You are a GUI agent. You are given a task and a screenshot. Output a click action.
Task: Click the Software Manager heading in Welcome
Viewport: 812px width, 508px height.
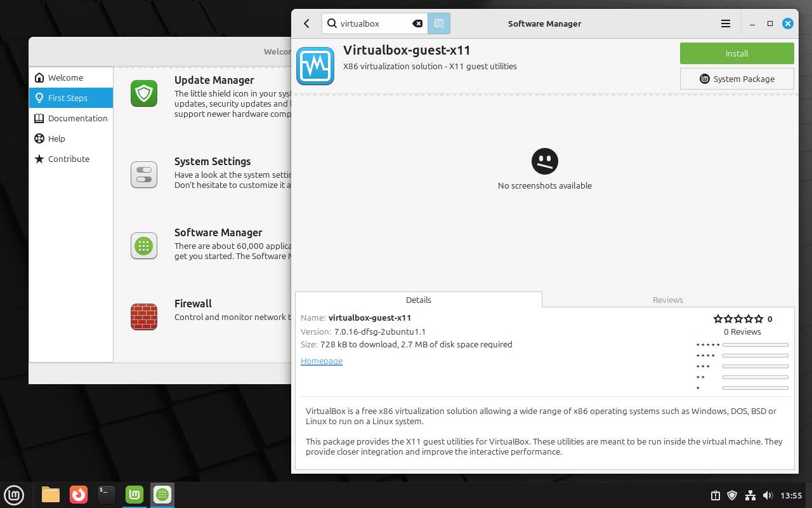218,232
